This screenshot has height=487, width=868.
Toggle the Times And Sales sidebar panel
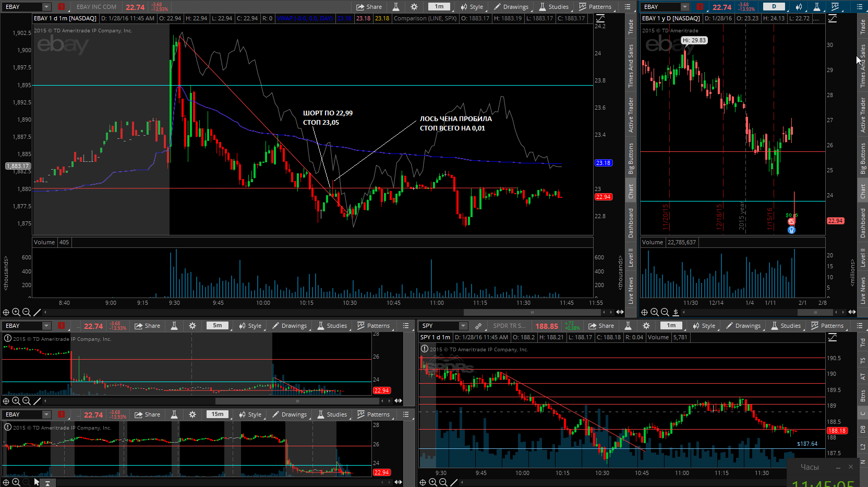[x=631, y=66]
